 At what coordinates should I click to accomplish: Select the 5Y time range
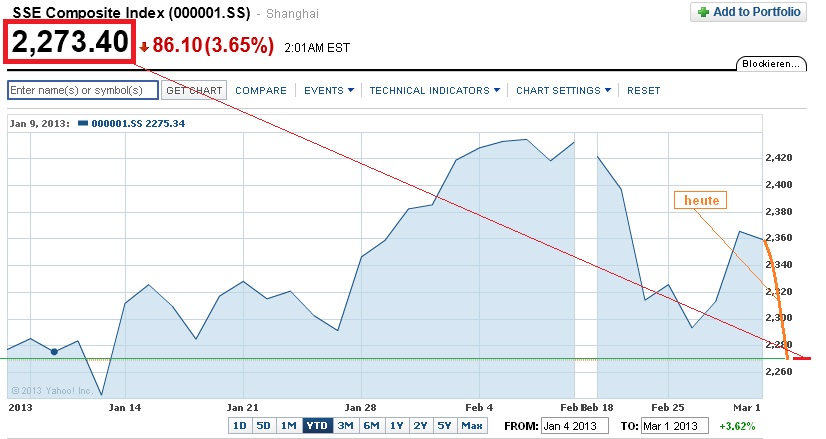click(x=446, y=426)
